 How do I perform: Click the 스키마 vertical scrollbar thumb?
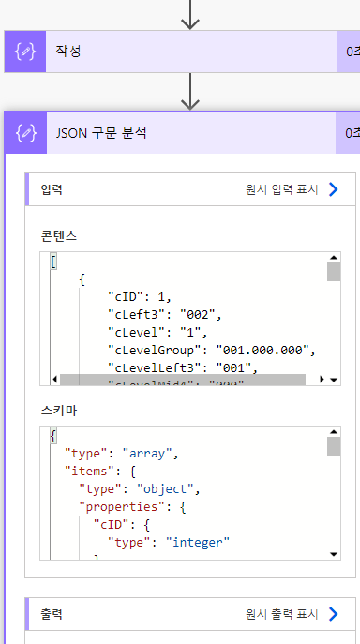(334, 446)
